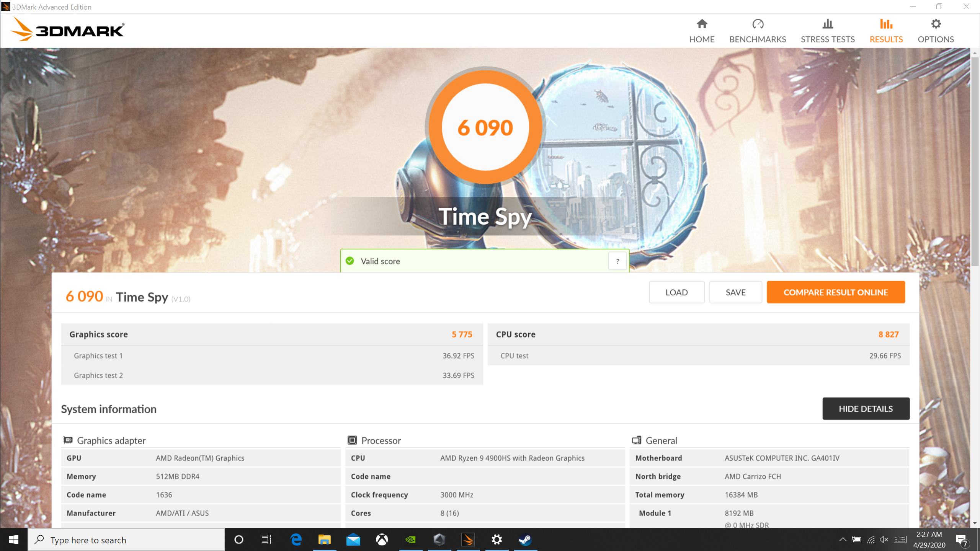Switch to the Benchmarks tab
The height and width of the screenshot is (551, 980).
point(758,31)
